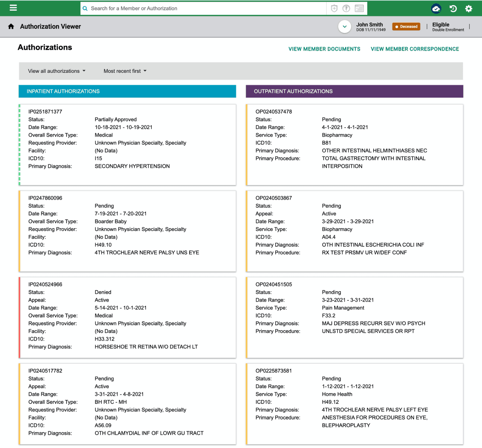
Task: Click the Deceased status badge
Action: tap(406, 27)
